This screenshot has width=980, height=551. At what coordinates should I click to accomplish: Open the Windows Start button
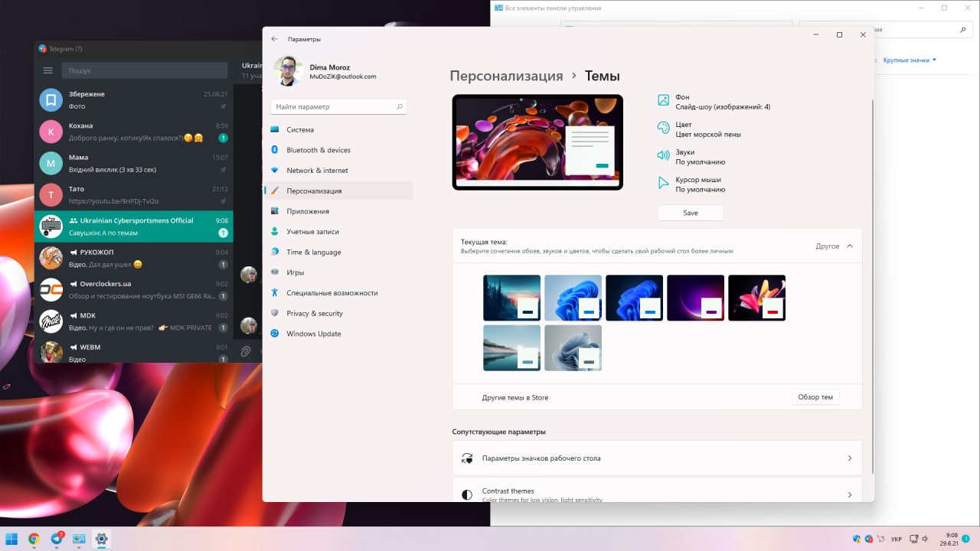click(12, 539)
